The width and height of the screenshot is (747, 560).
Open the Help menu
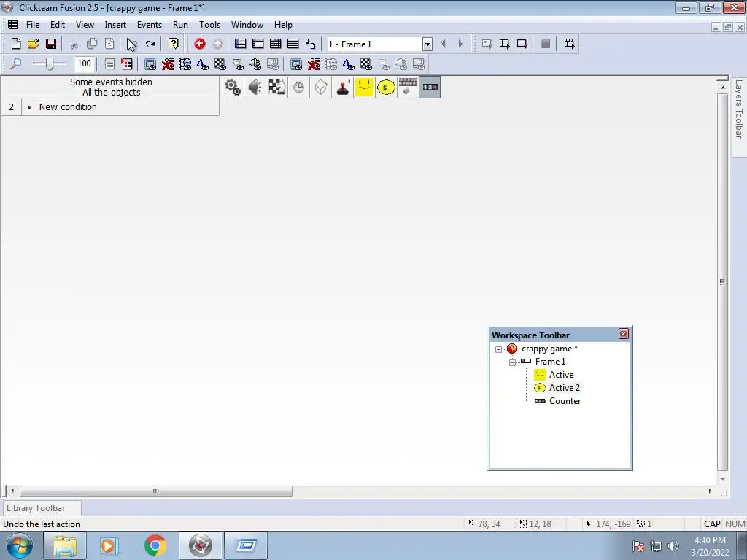pos(283,25)
